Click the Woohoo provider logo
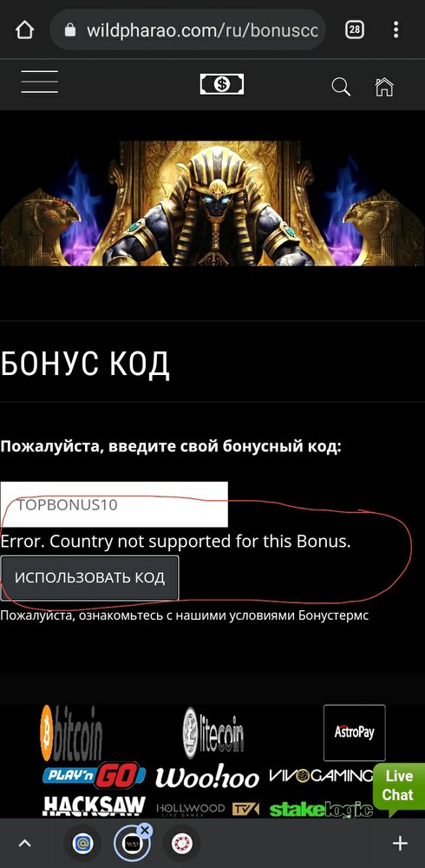425x868 pixels. pos(207,777)
